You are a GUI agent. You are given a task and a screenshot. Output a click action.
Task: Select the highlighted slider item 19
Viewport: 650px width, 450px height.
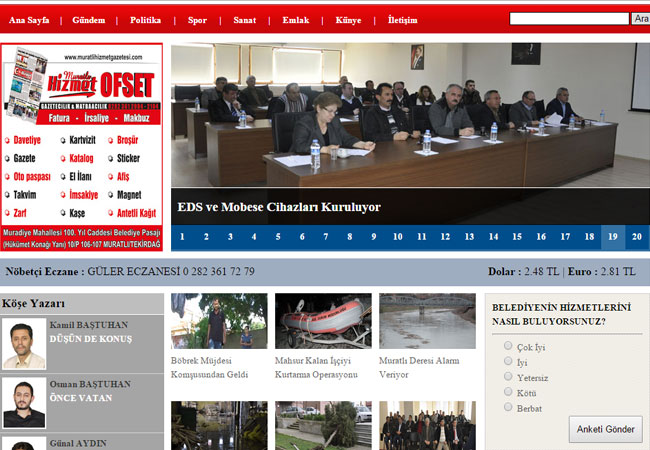coord(613,237)
